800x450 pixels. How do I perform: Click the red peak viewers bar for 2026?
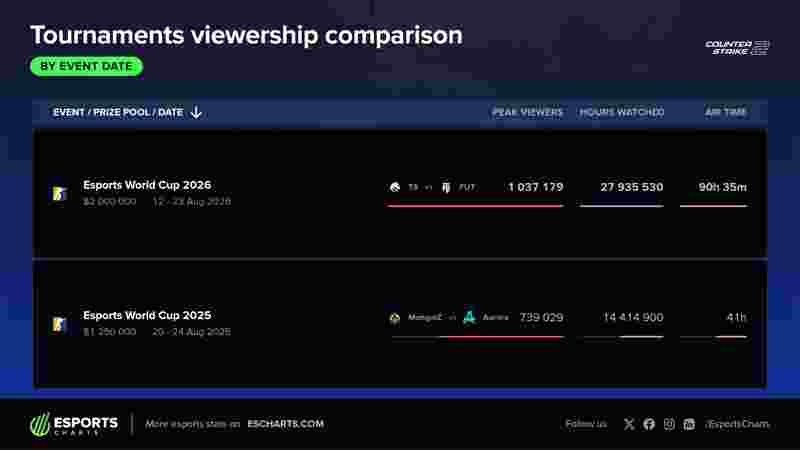476,206
